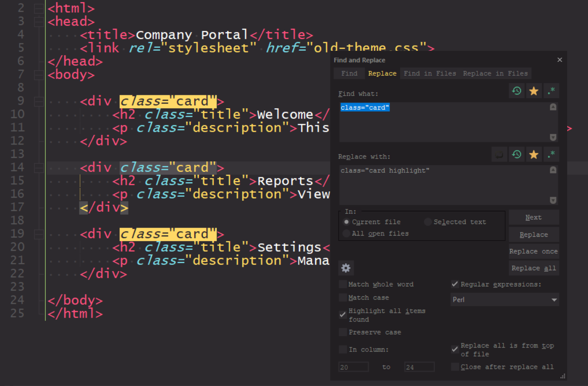Click the Find what favorites star
Viewport: 588px width, 386px height.
534,91
